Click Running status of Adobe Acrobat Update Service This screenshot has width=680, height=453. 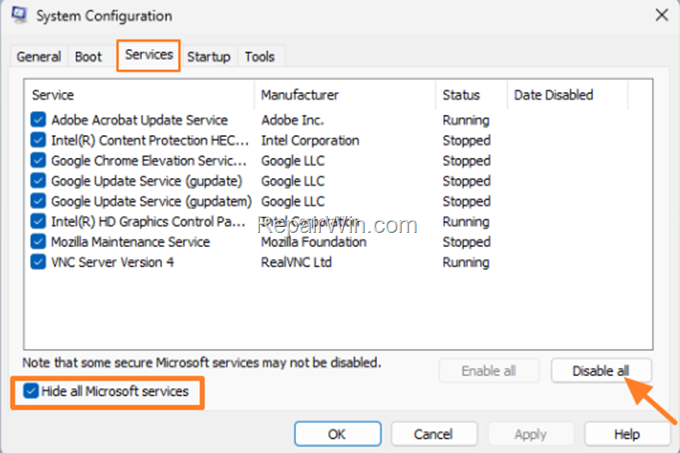click(x=466, y=120)
